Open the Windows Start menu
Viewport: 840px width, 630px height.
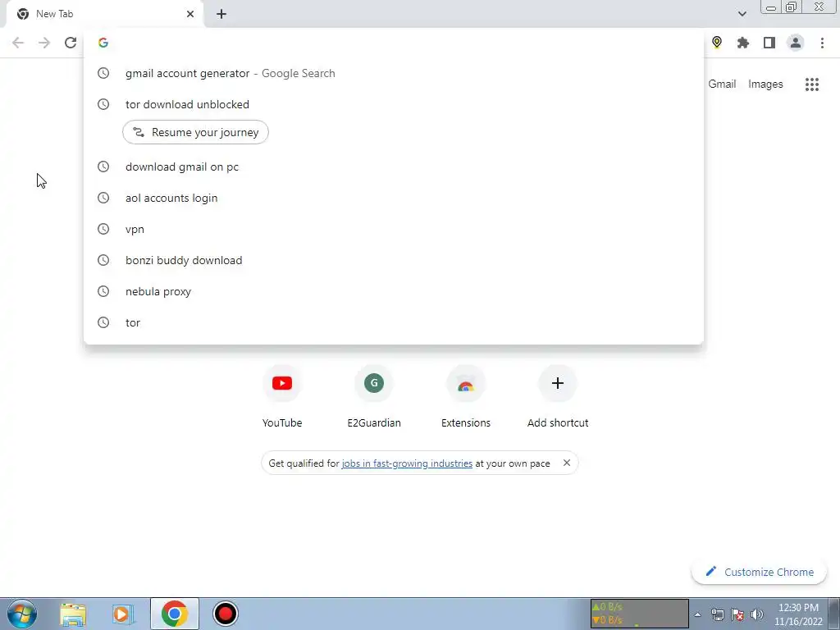tap(22, 614)
